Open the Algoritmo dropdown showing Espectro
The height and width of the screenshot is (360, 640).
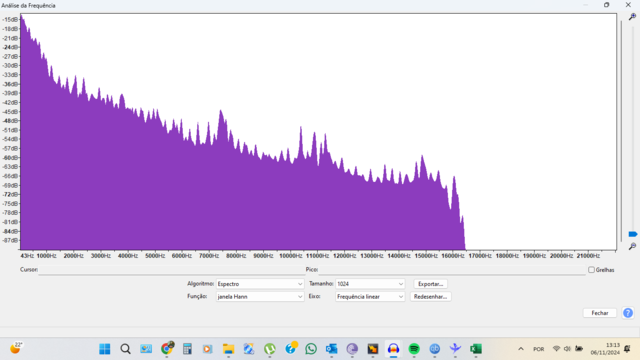260,284
